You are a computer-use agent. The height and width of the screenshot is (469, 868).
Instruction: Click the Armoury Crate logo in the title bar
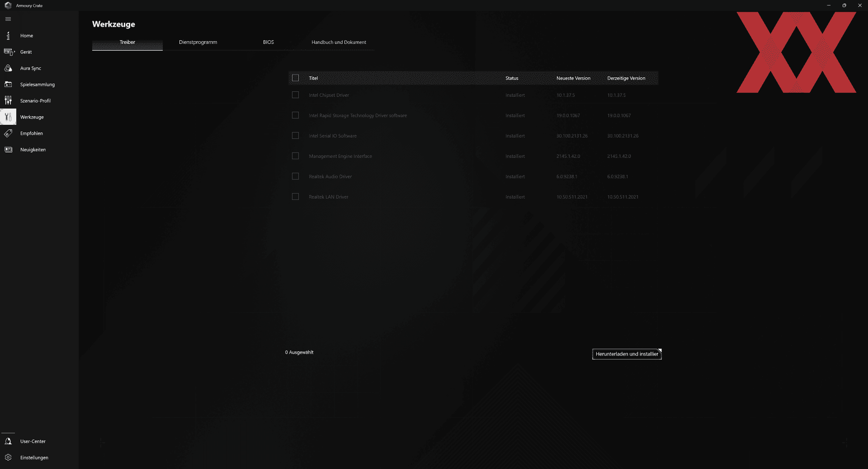point(8,5)
